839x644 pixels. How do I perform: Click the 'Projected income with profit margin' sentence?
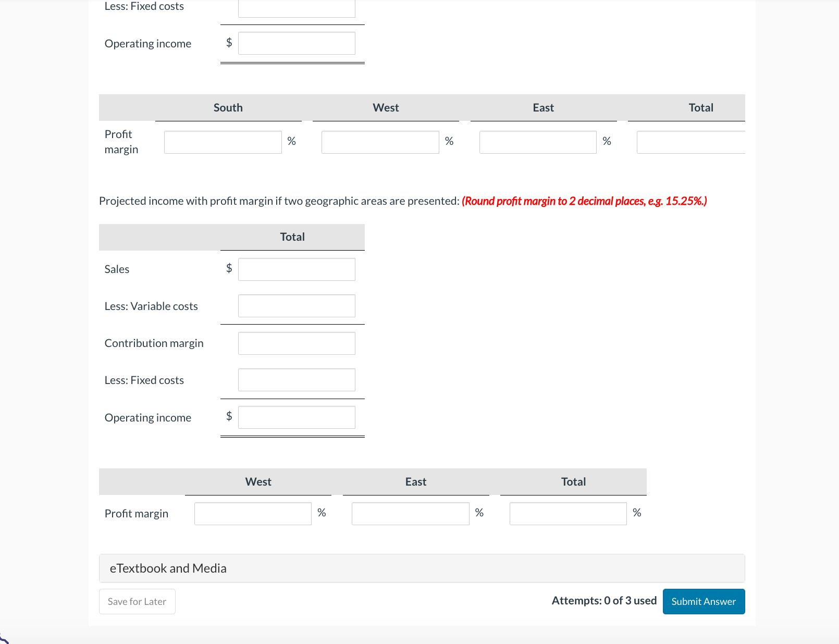coord(279,201)
